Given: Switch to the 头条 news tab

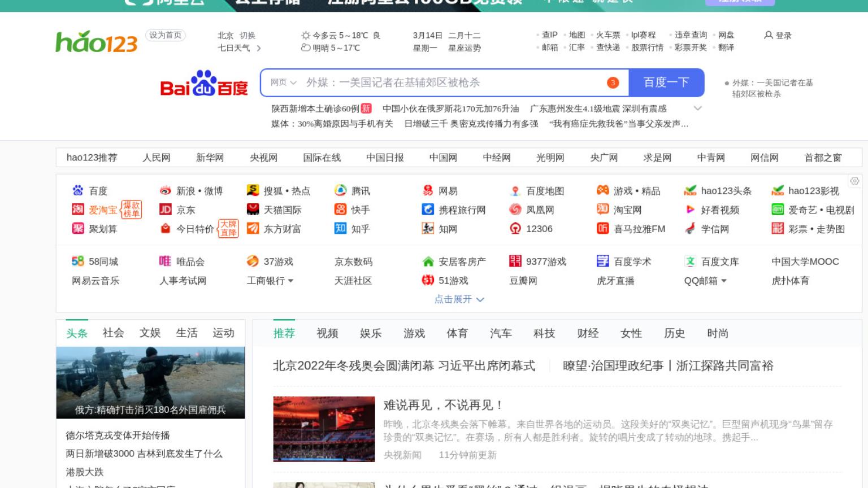Looking at the screenshot, I should click(77, 333).
